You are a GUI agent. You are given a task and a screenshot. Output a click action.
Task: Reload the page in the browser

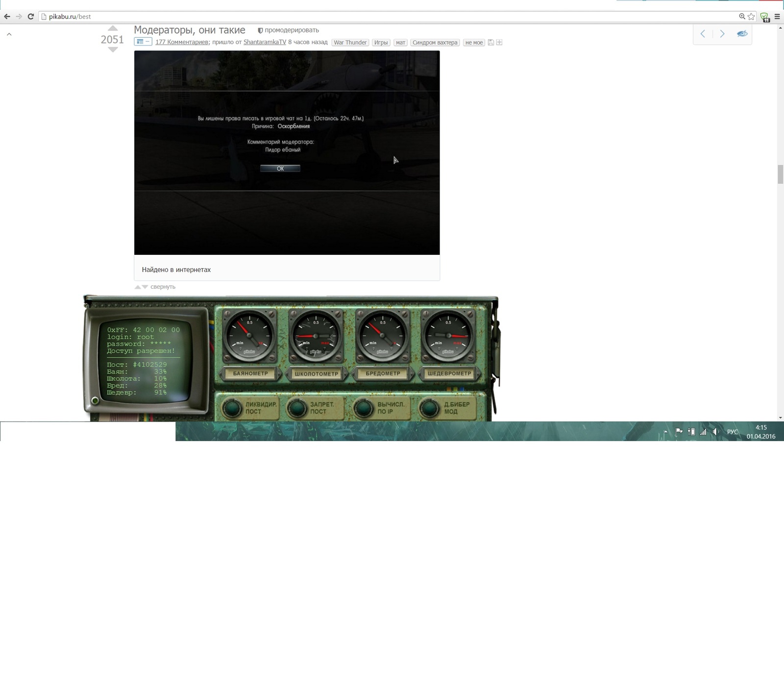pyautogui.click(x=30, y=17)
